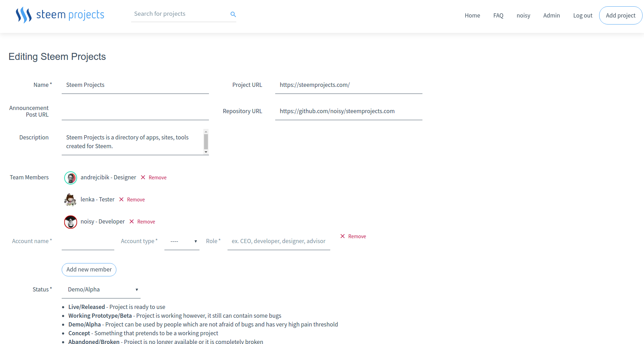Image resolution: width=644 pixels, height=344 pixels.
Task: Open the Status dropdown showing Demo/Alpha
Action: [101, 290]
